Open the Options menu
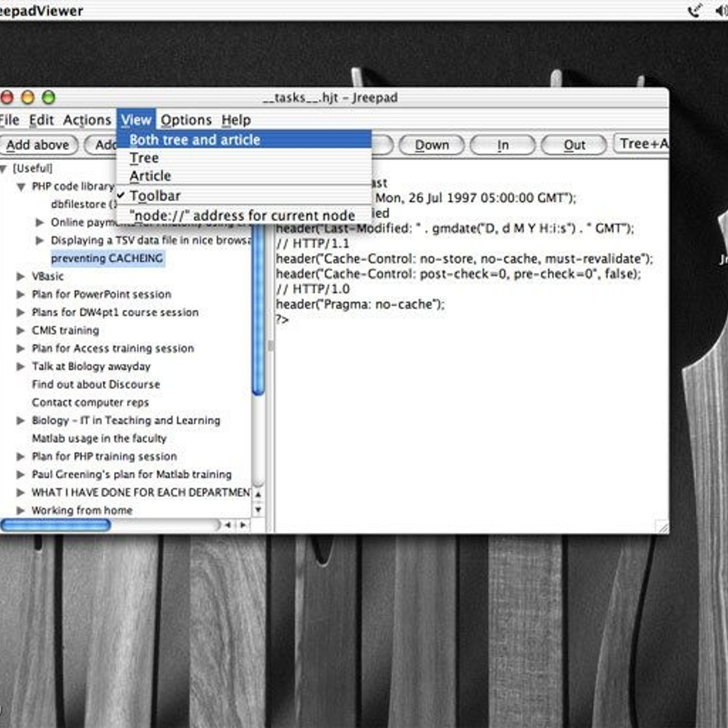 point(186,120)
